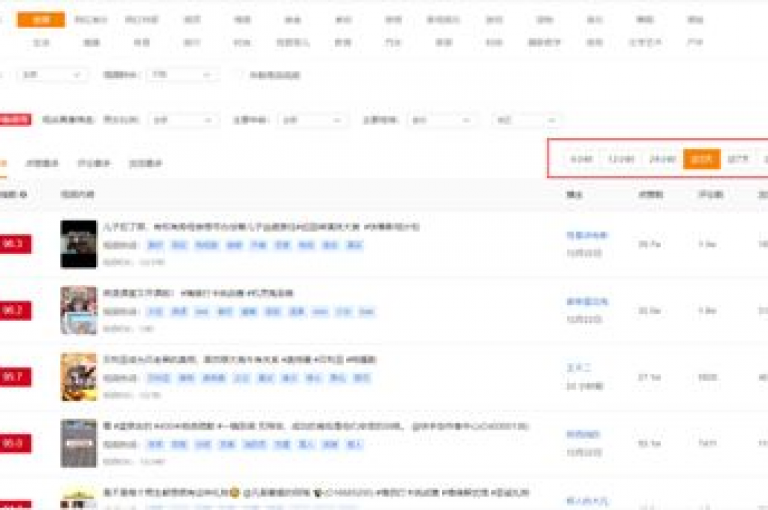Click the 95.3 score badge
Viewport: 768px width, 510px height.
point(15,244)
